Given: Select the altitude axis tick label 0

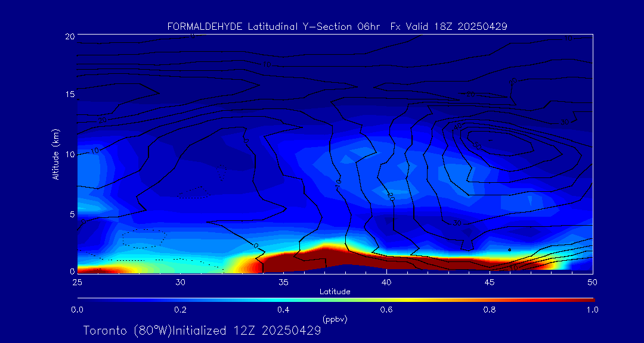Looking at the screenshot, I should click(72, 271).
